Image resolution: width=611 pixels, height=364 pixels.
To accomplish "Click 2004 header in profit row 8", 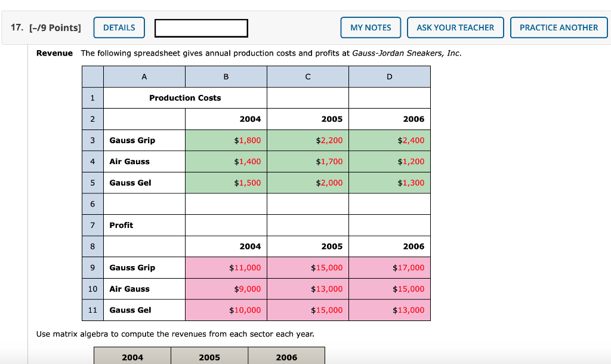I will [x=226, y=246].
